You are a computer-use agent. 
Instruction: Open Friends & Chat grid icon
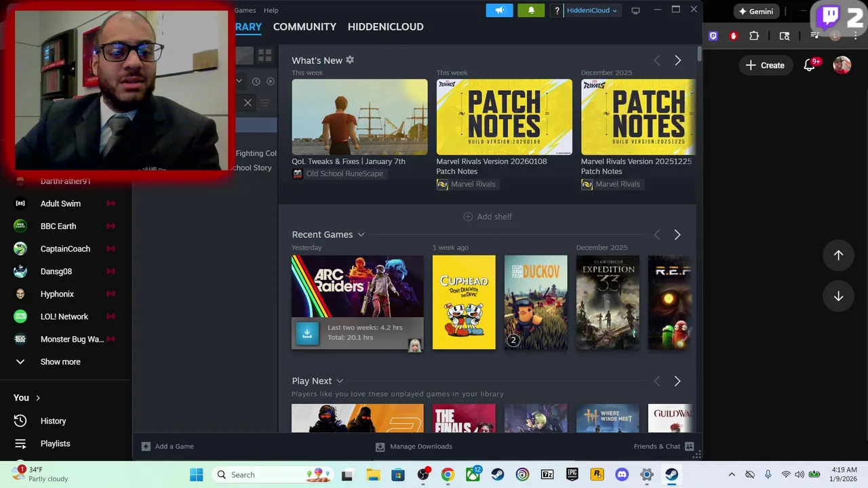[x=689, y=446]
